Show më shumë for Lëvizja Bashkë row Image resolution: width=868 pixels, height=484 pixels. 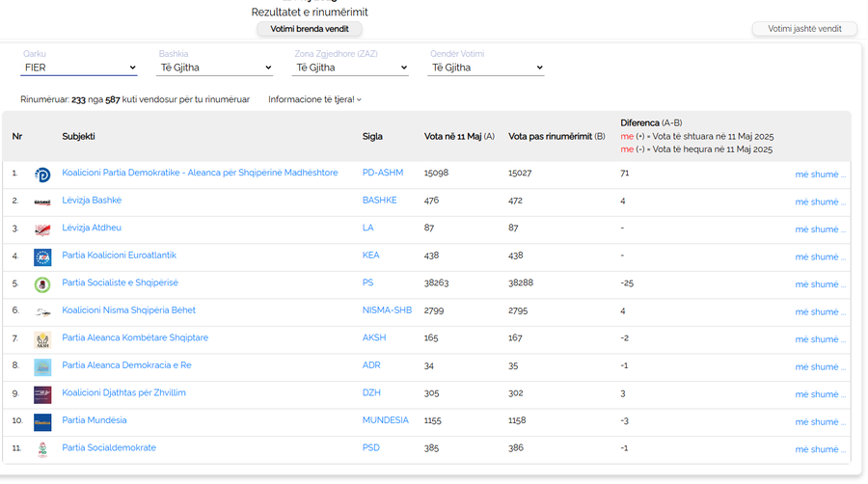pyautogui.click(x=821, y=202)
